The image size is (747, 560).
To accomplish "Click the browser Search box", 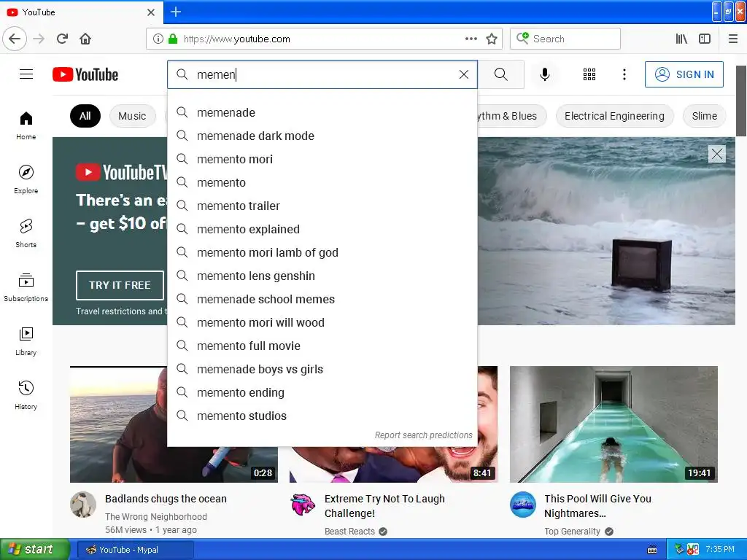I will point(565,39).
